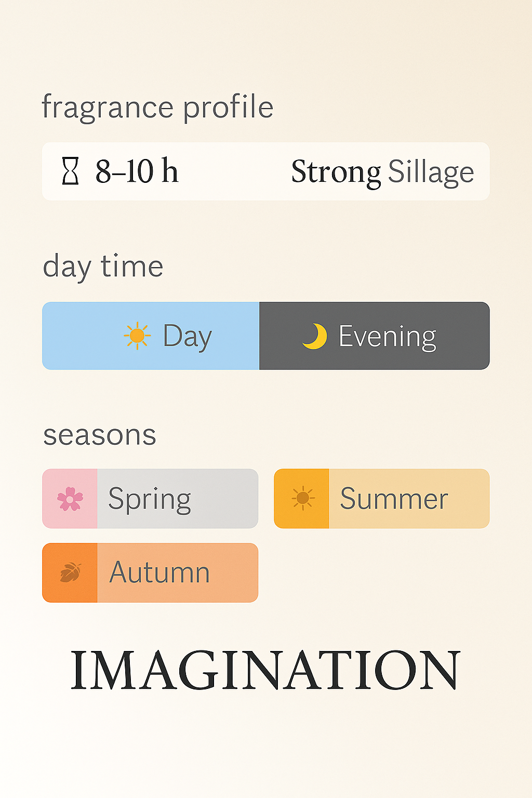532x798 pixels.
Task: Click the pink flower Spring icon
Action: point(70,499)
